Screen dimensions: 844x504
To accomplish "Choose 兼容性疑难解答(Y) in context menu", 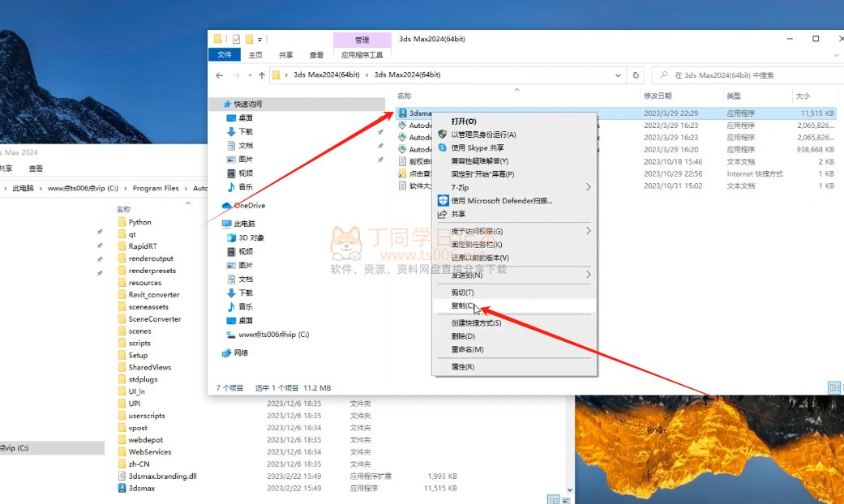I will tap(515, 160).
